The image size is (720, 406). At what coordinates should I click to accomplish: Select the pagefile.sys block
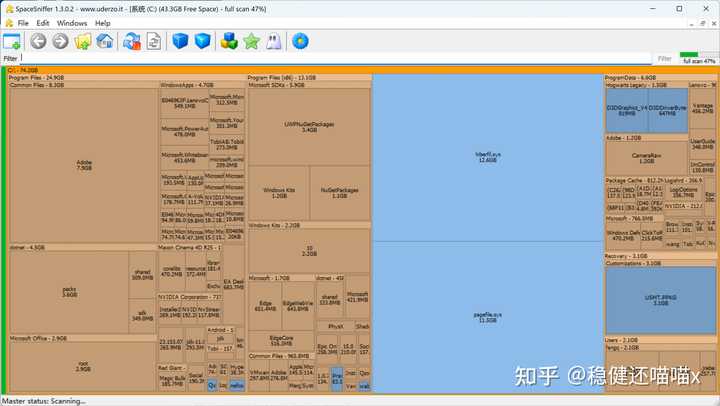click(x=488, y=317)
